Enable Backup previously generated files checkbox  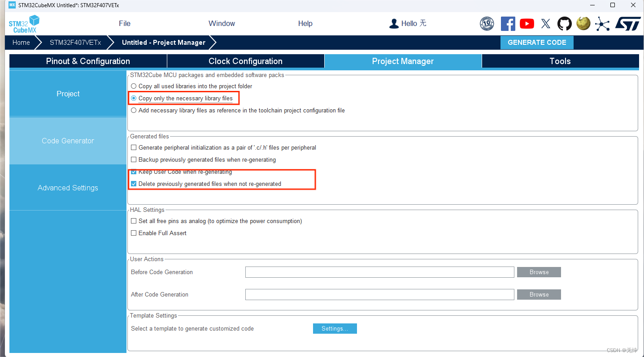pyautogui.click(x=134, y=159)
